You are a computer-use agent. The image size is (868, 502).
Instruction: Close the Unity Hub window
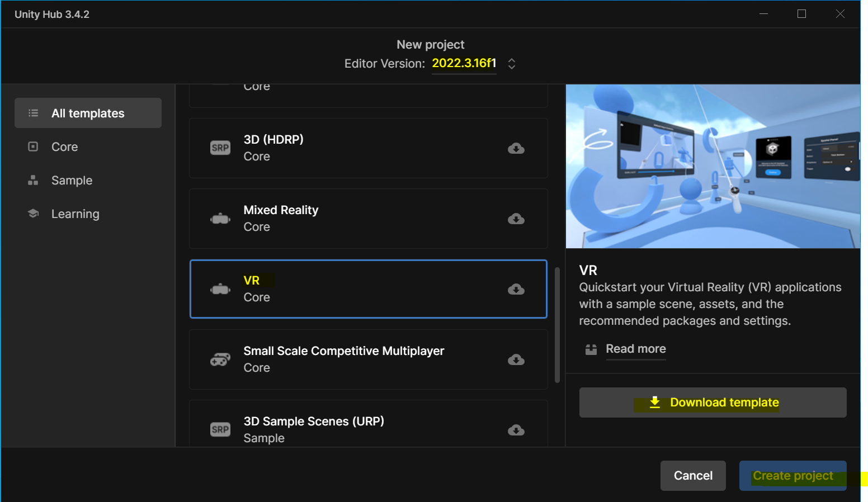[840, 14]
